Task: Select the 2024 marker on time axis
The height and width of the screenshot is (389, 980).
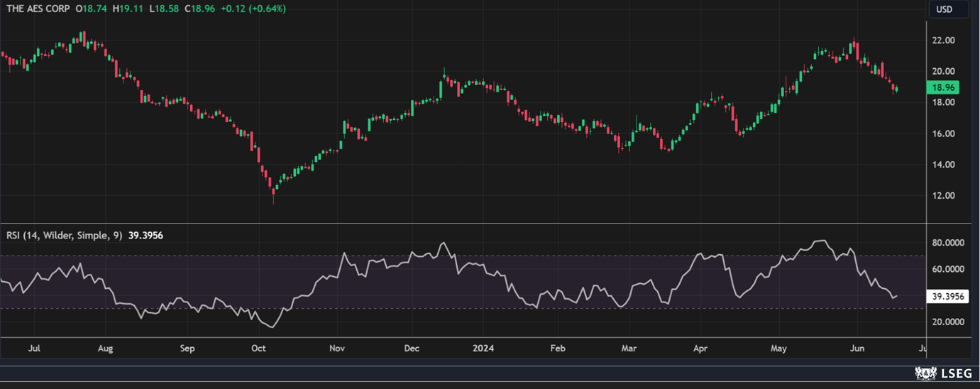Action: [483, 349]
